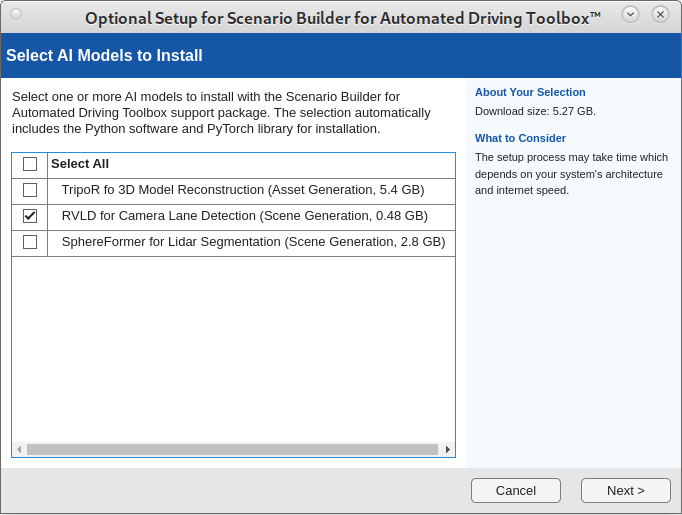The width and height of the screenshot is (682, 515).
Task: Proceed with the Next > button
Action: (625, 490)
